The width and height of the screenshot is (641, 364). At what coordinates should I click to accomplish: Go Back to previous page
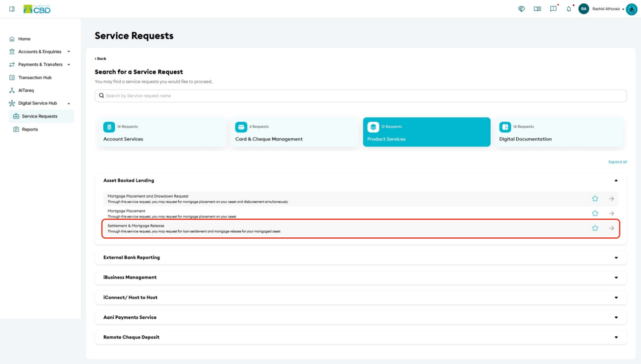pyautogui.click(x=101, y=59)
